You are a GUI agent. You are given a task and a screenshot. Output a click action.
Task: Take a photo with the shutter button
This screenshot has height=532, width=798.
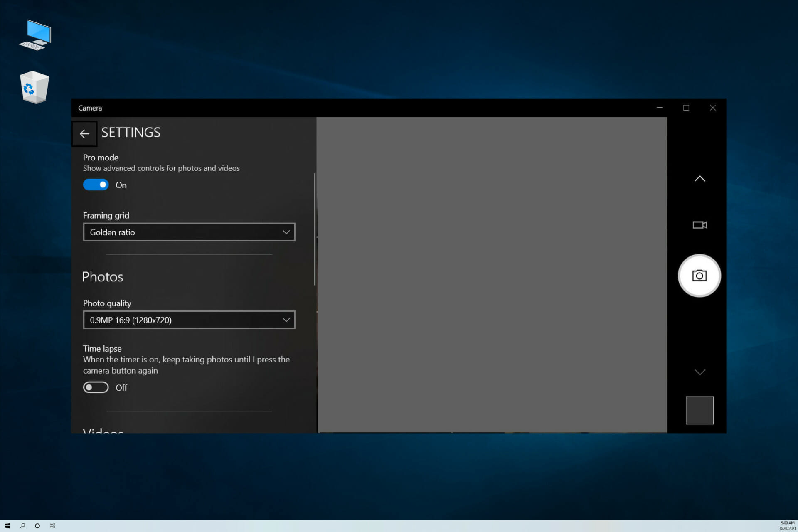coord(699,276)
